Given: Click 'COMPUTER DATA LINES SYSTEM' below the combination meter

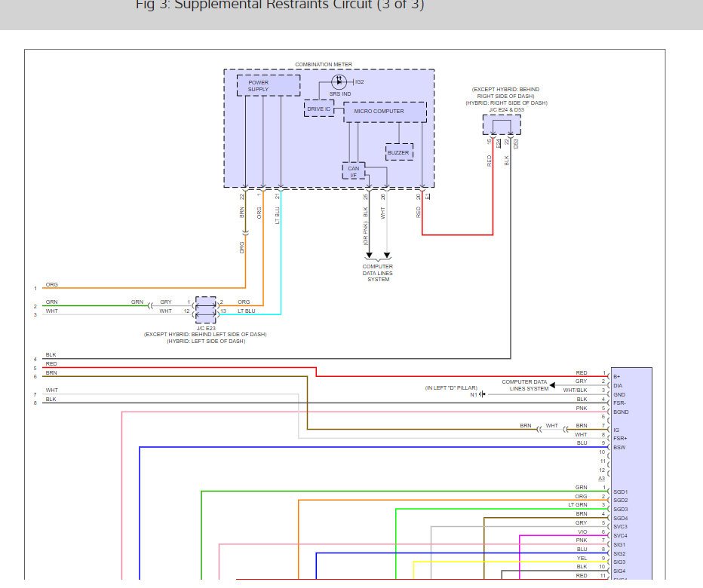Looking at the screenshot, I should (378, 273).
